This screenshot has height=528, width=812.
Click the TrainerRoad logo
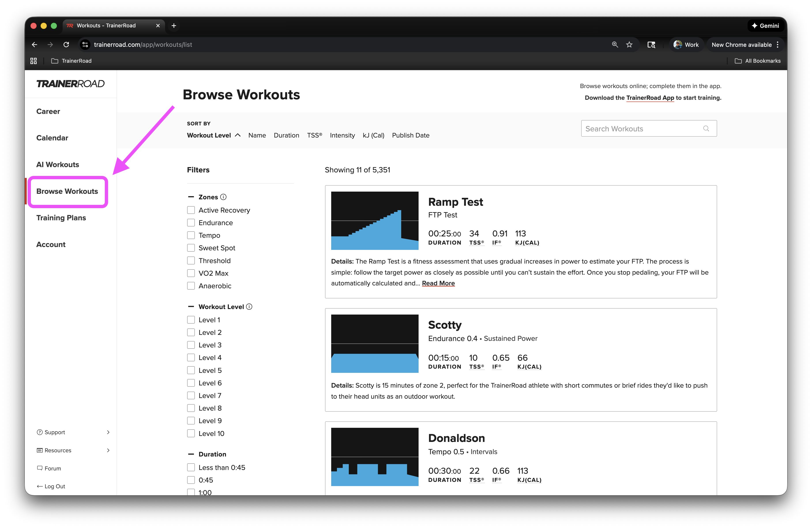click(x=70, y=84)
